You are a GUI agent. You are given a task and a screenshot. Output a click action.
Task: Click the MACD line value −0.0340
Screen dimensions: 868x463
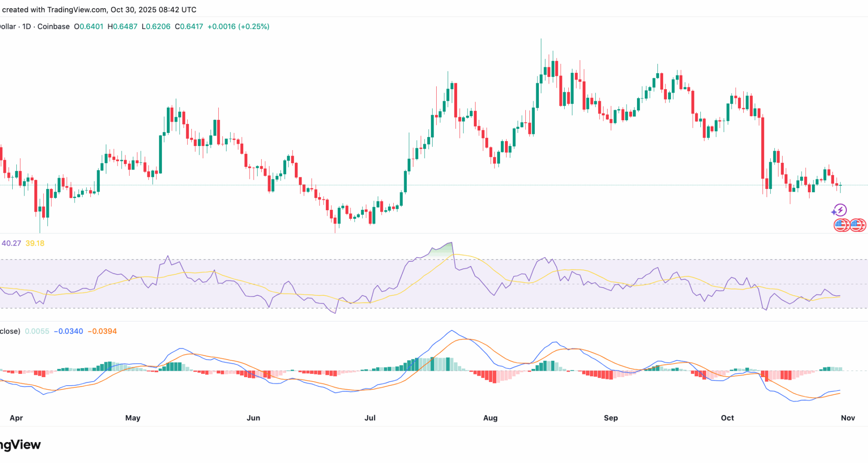[68, 331]
